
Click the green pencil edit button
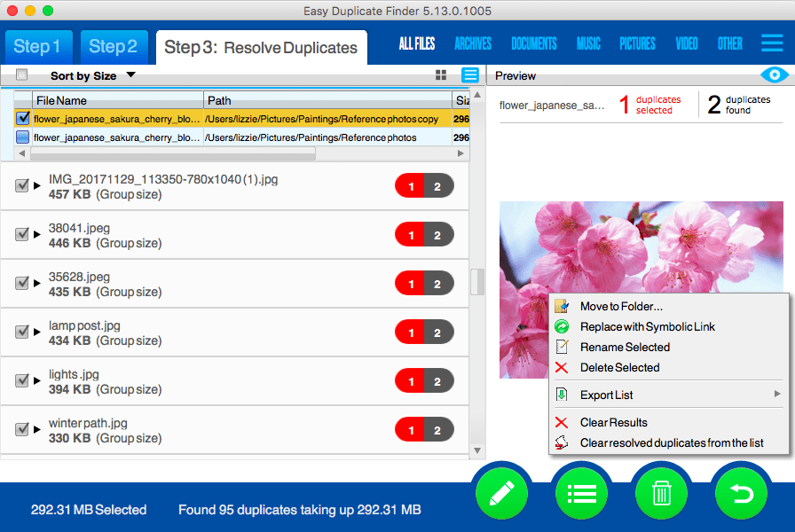[x=501, y=493]
